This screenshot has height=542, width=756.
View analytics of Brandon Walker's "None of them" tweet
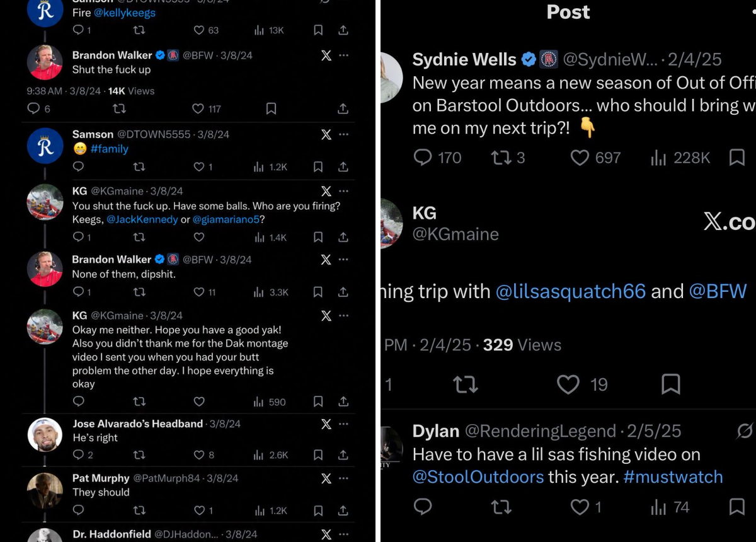coord(259,292)
